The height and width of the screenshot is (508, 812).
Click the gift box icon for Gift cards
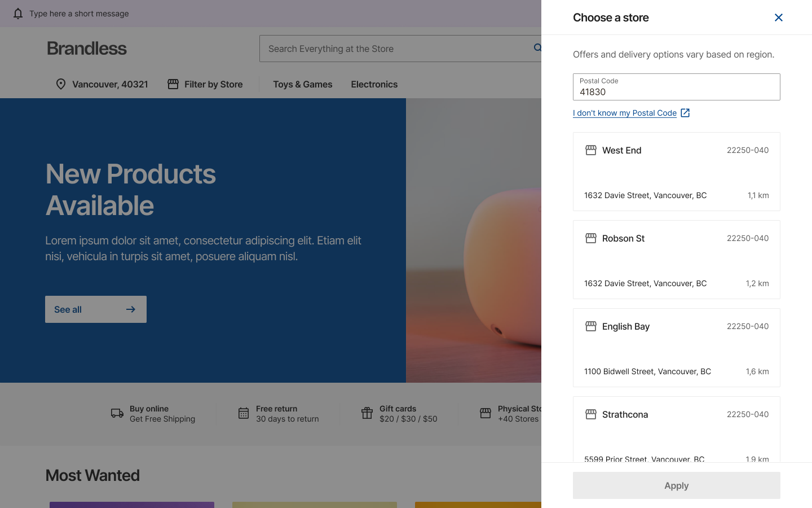coord(367,414)
